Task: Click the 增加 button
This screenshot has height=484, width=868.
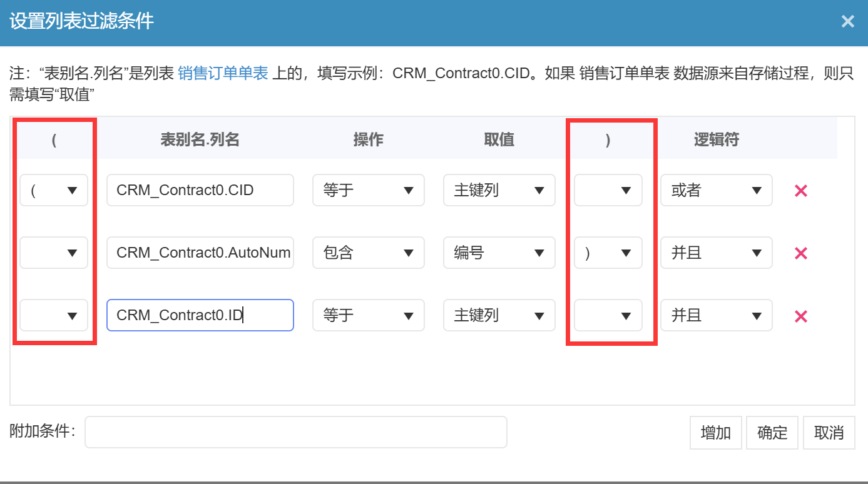Action: (715, 433)
